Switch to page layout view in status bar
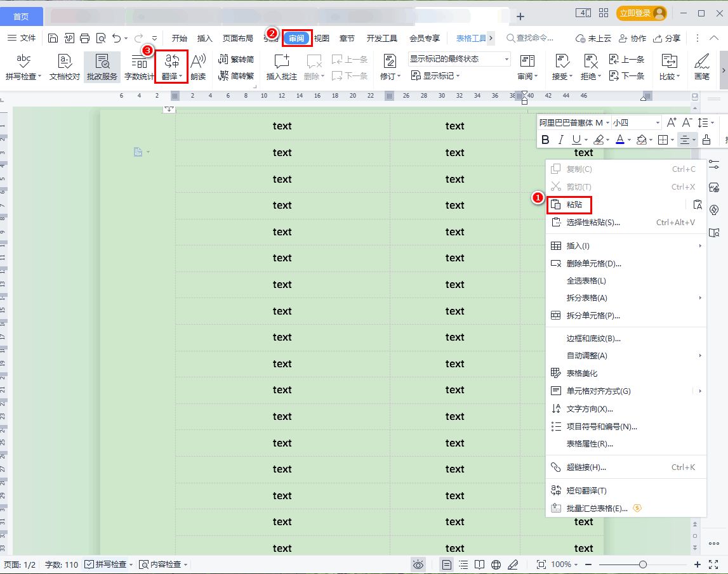This screenshot has height=574, width=728. [x=447, y=564]
